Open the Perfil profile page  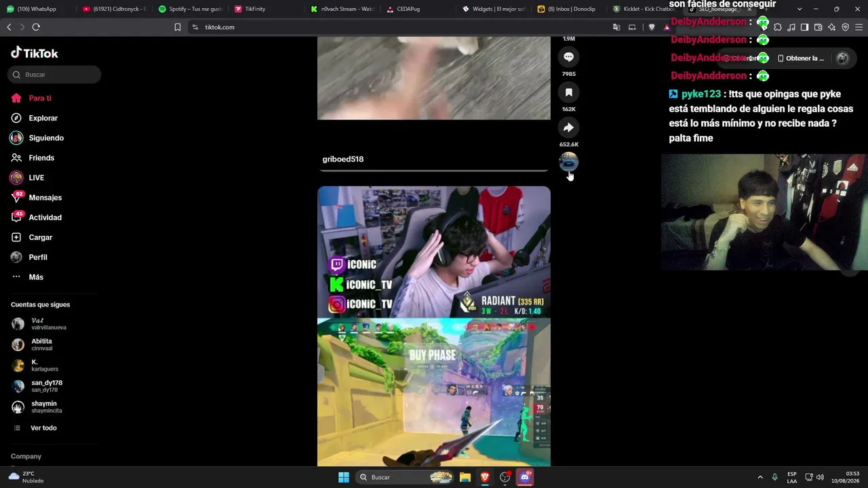(x=38, y=258)
